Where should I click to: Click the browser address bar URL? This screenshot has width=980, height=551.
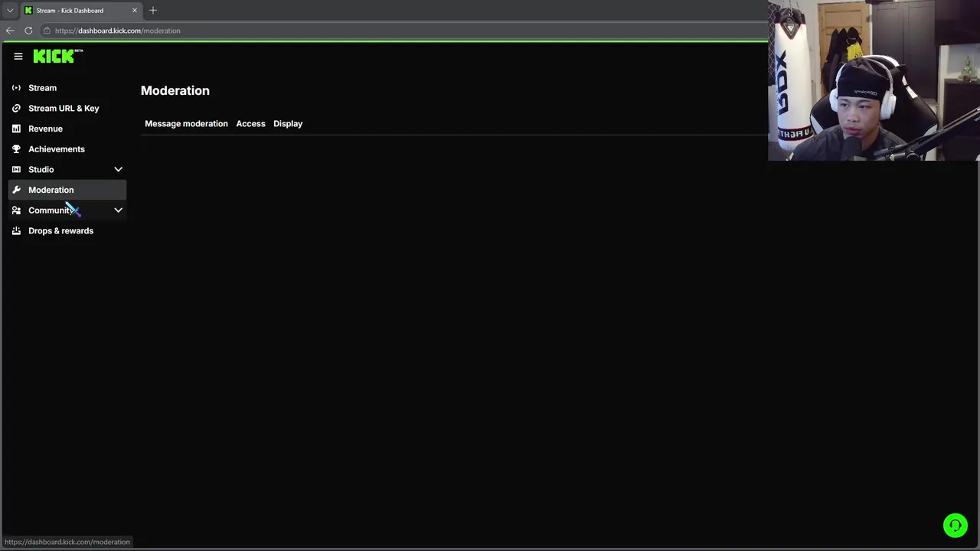tap(118, 31)
